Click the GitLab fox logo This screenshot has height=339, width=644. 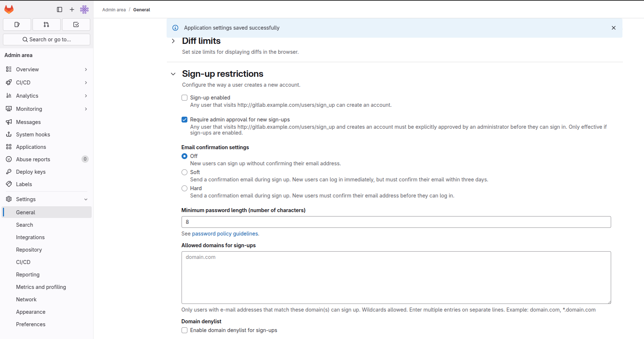9,10
